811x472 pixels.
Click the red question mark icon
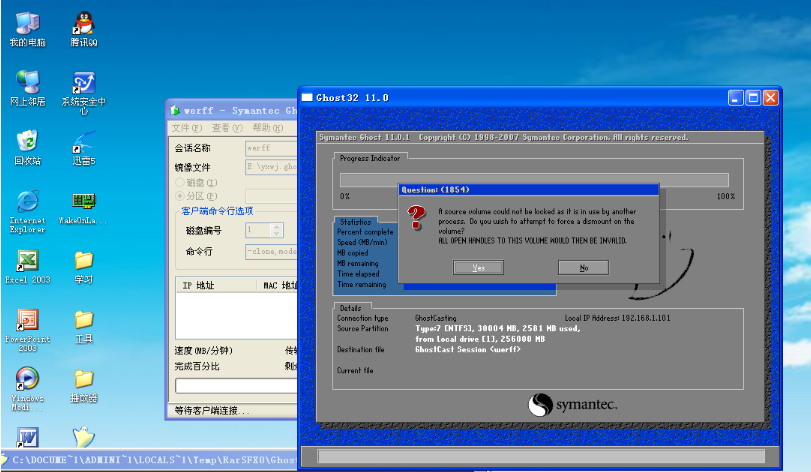coord(416,217)
